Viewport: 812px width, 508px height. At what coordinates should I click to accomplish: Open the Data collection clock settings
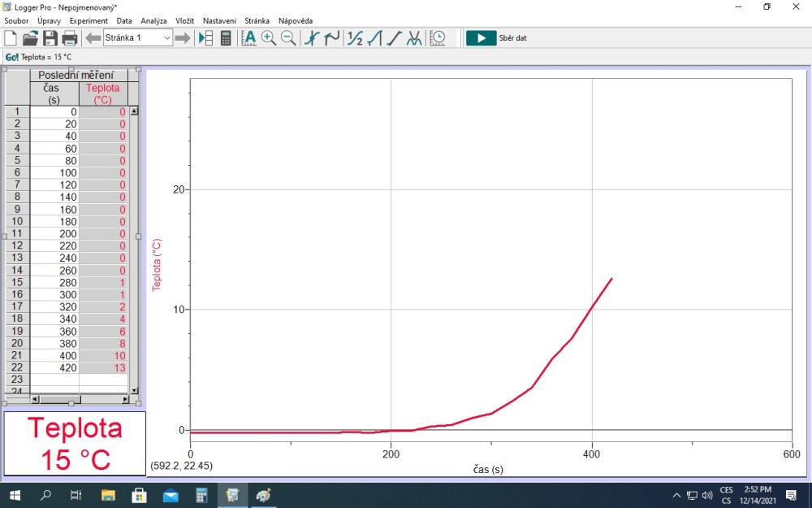point(438,38)
